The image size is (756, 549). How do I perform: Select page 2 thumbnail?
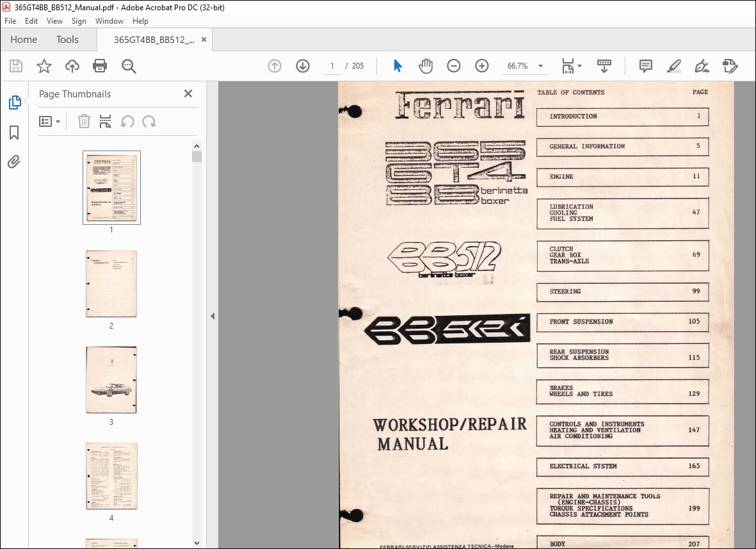(x=111, y=284)
